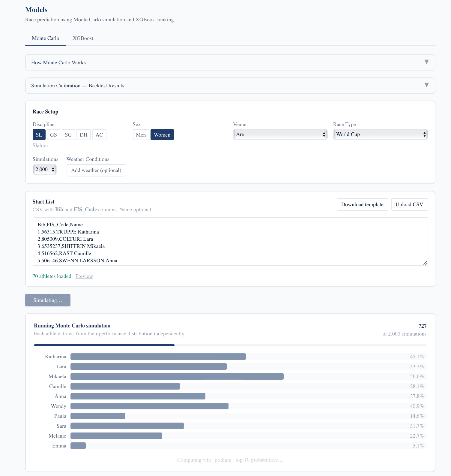Set sex to Women
This screenshot has width=451, height=476.
[x=162, y=135]
